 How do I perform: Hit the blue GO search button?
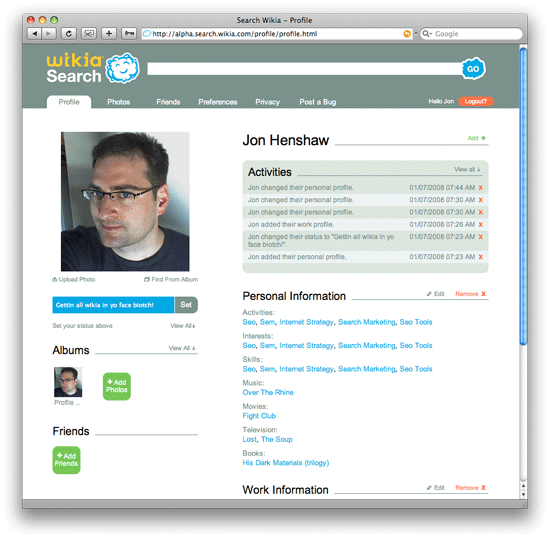[473, 69]
